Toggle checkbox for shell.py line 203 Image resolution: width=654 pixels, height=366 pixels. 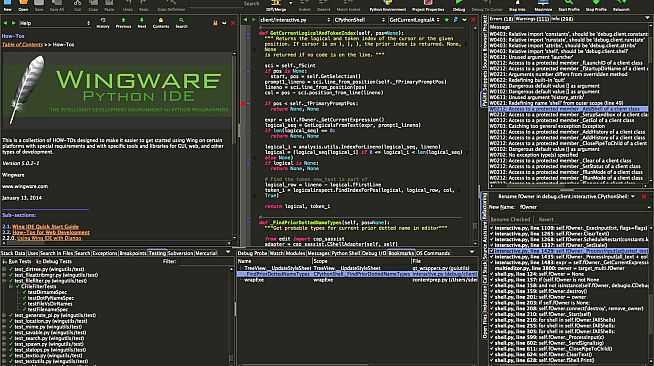click(x=491, y=303)
